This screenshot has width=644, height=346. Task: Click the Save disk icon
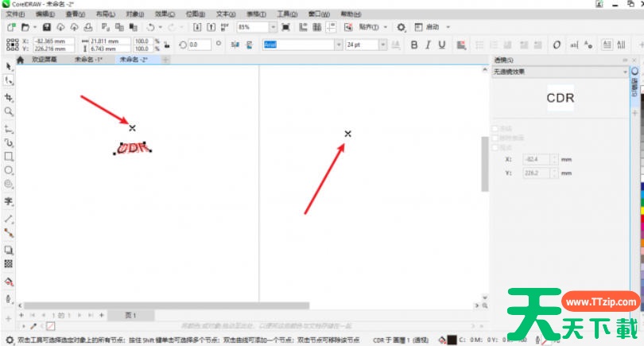[x=47, y=27]
